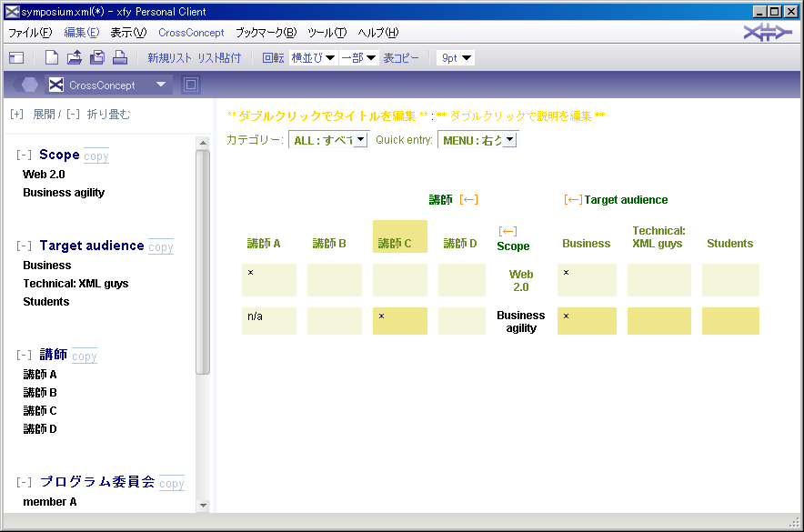Click the highlighted 講師 C column header
Screen dimensions: 804x532
point(399,237)
